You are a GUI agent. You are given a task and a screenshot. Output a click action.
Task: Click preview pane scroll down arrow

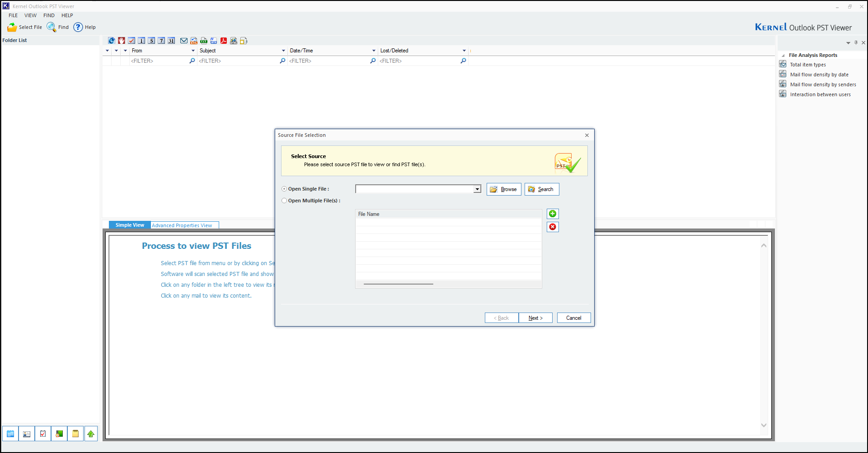coord(764,425)
